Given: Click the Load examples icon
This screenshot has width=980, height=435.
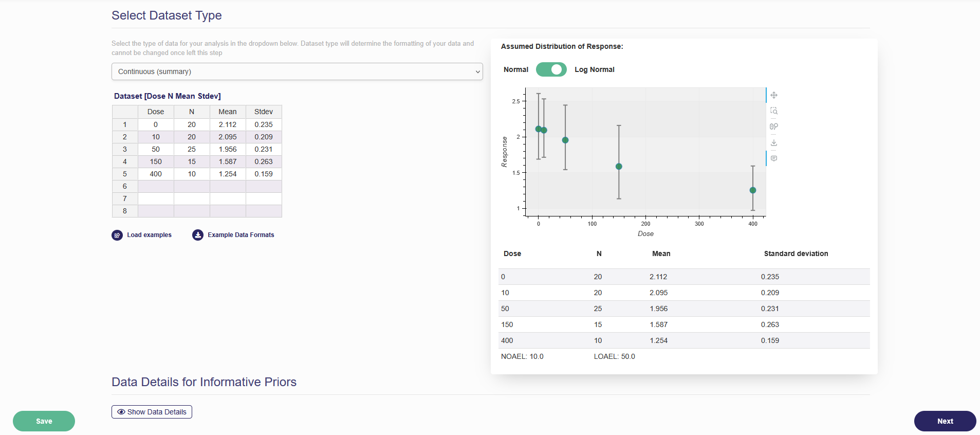Looking at the screenshot, I should click(117, 235).
